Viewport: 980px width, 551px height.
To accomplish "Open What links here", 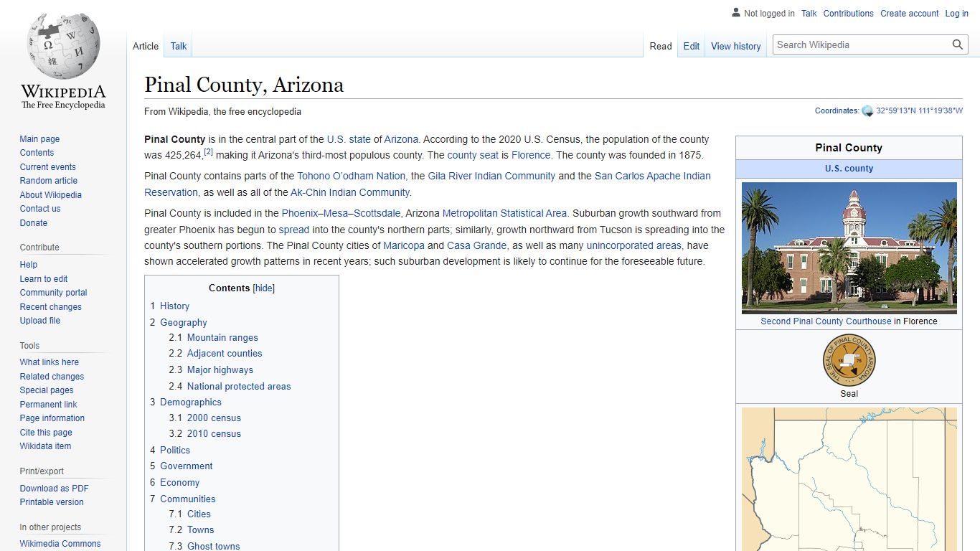I will (49, 362).
